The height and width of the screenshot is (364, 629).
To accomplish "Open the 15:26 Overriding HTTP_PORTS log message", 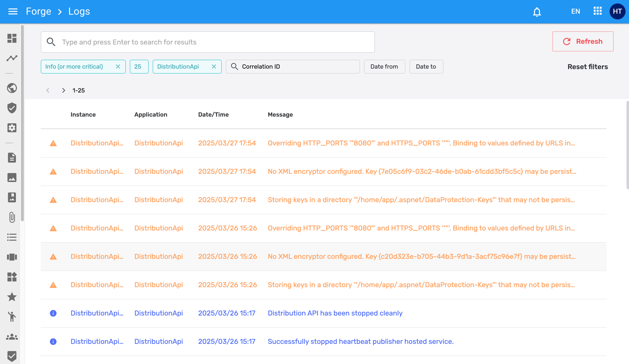I will pyautogui.click(x=421, y=228).
